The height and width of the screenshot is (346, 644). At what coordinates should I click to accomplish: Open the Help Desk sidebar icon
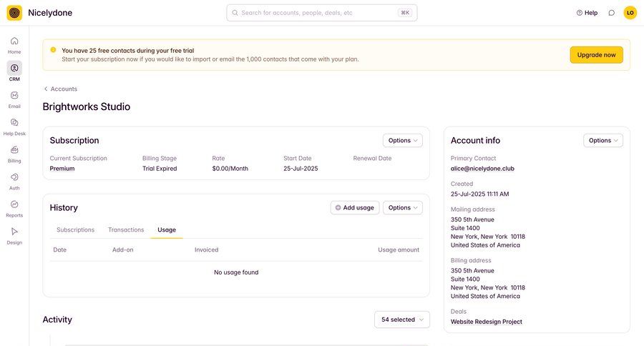14,122
